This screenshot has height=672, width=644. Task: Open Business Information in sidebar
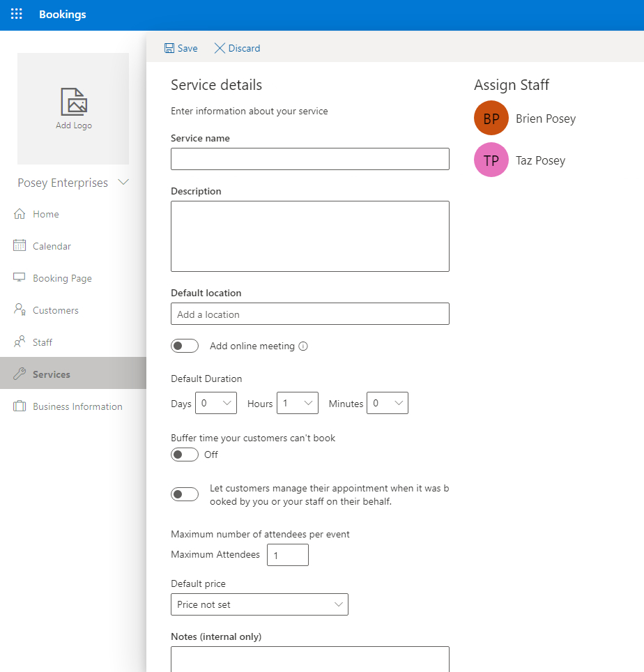point(73,406)
